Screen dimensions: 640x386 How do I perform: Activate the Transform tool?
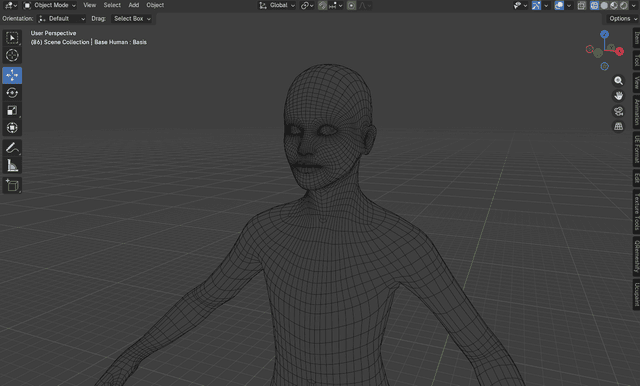coord(12,128)
